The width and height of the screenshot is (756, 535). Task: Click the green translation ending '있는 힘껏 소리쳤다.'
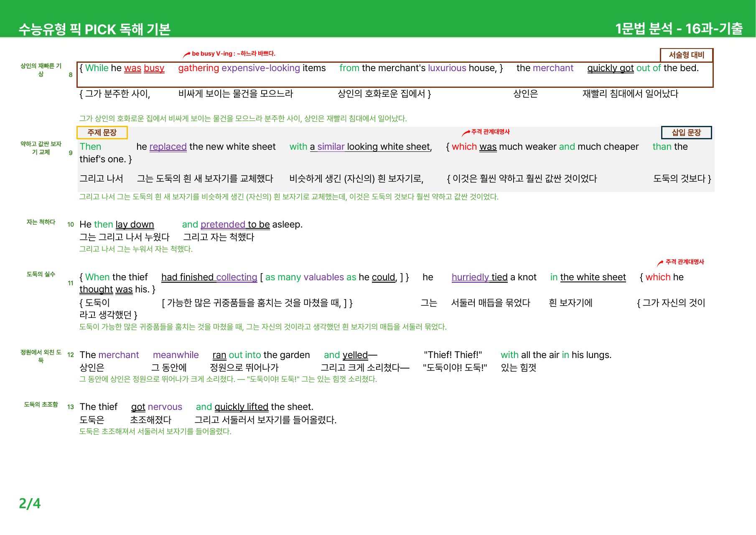tap(228, 379)
